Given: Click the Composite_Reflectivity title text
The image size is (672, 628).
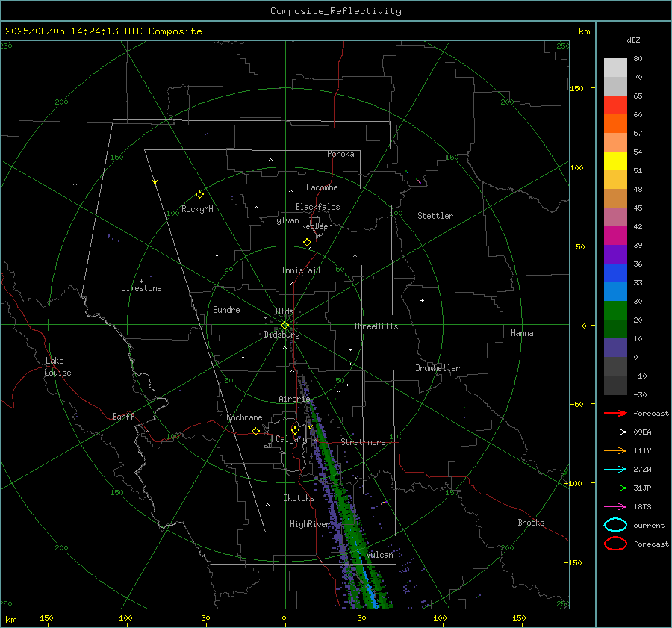Looking at the screenshot, I should click(x=336, y=11).
